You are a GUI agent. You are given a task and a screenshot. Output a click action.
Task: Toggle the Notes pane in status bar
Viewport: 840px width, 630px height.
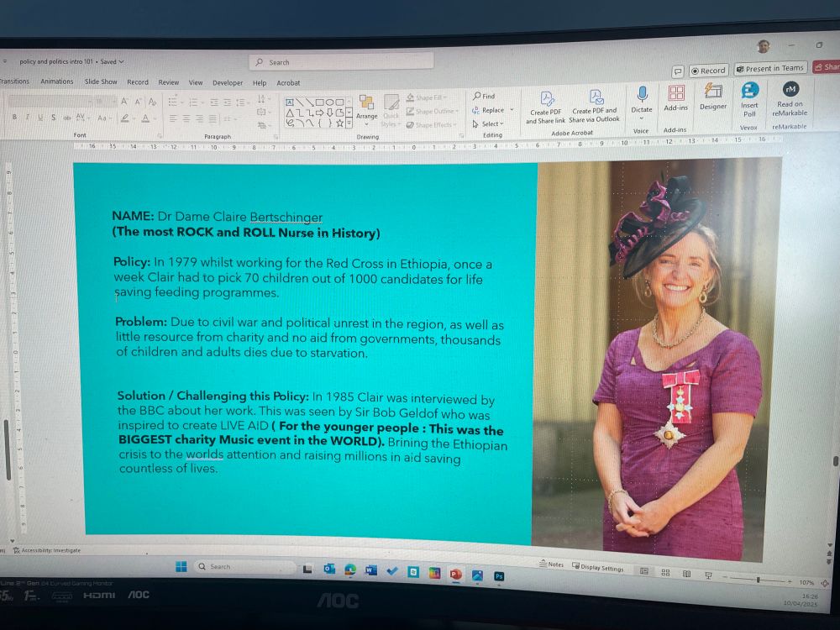(x=551, y=564)
